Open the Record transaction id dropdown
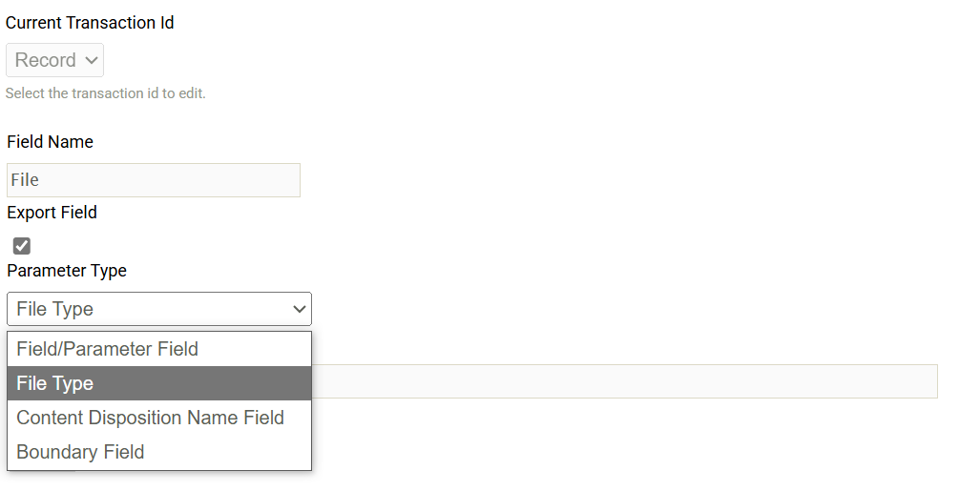Image resolution: width=980 pixels, height=491 pixels. pyautogui.click(x=54, y=60)
